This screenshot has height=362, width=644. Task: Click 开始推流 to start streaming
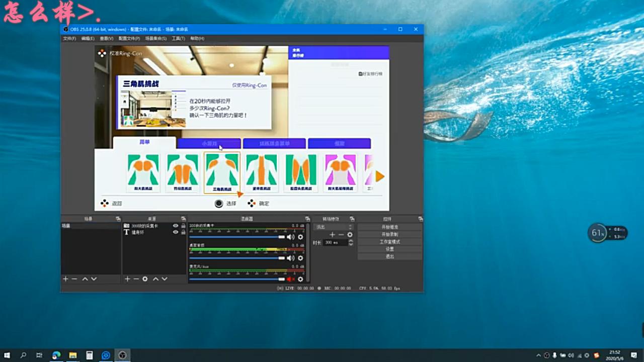click(x=390, y=227)
